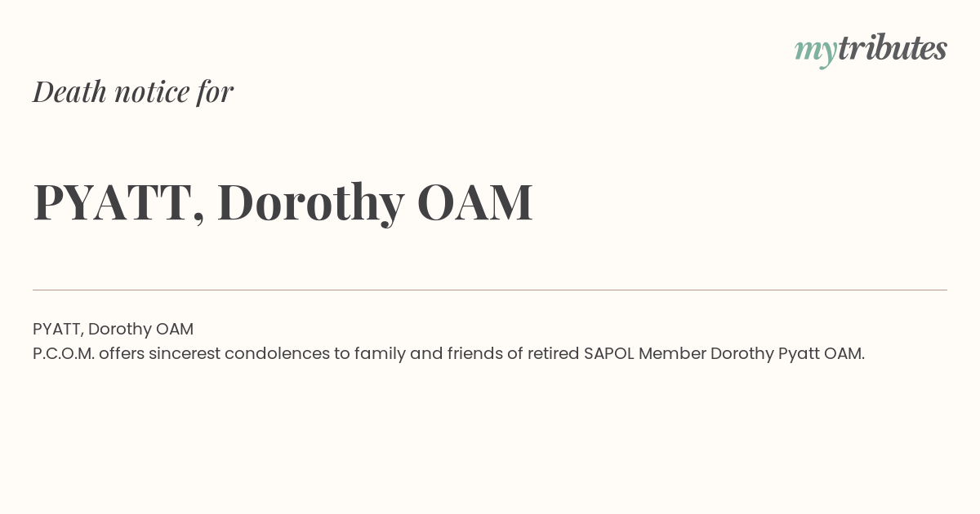Click the word 'offers' in the condolence sentence
The width and height of the screenshot is (980, 514).
pyautogui.click(x=121, y=353)
